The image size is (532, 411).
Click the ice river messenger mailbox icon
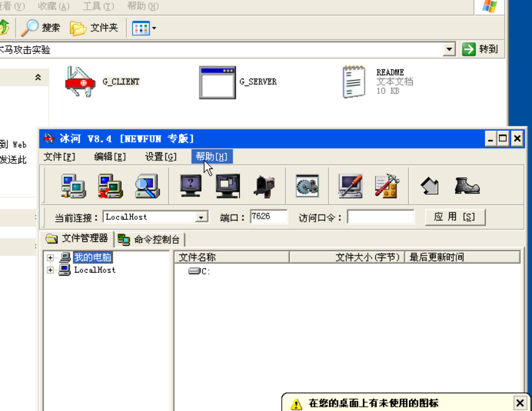tap(264, 186)
